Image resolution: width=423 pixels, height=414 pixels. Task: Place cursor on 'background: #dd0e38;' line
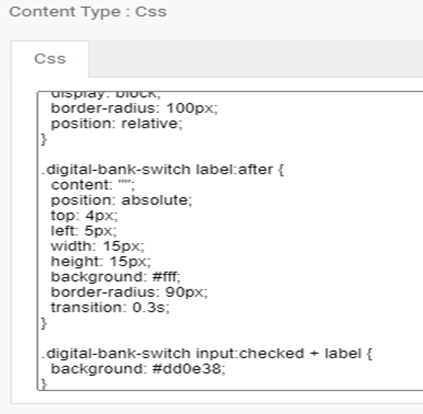138,369
